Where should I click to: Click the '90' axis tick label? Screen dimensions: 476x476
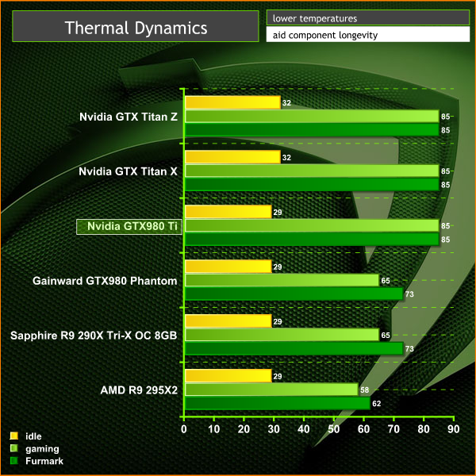pos(454,429)
